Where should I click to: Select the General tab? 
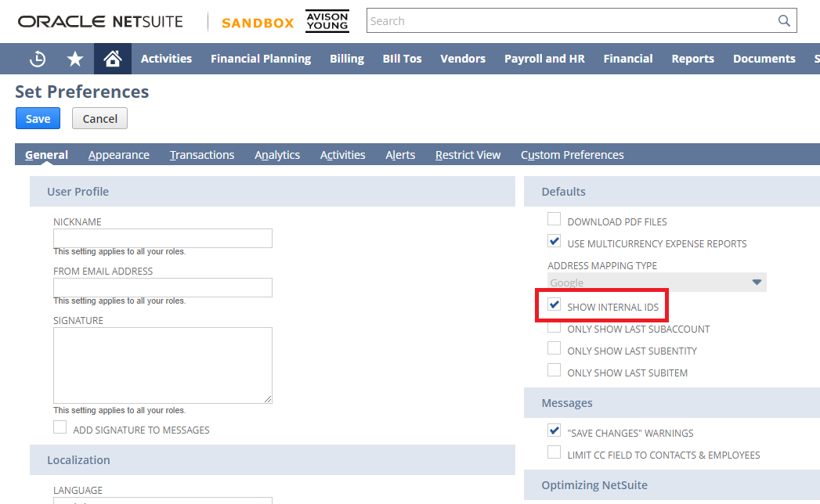point(46,155)
